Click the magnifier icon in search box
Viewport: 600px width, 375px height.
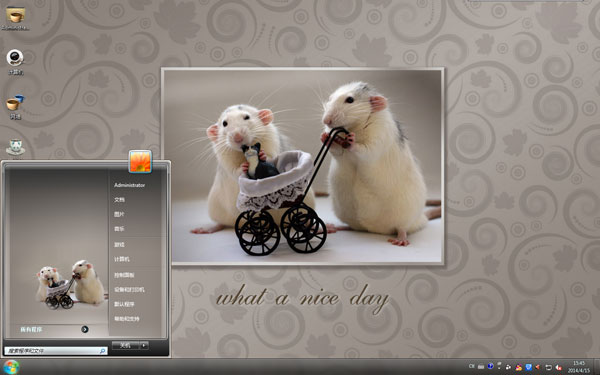[102, 351]
